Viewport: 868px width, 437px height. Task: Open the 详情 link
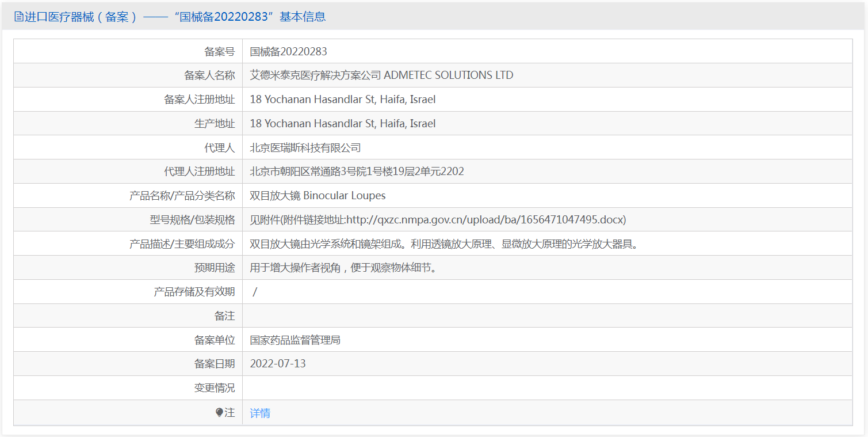pos(260,413)
